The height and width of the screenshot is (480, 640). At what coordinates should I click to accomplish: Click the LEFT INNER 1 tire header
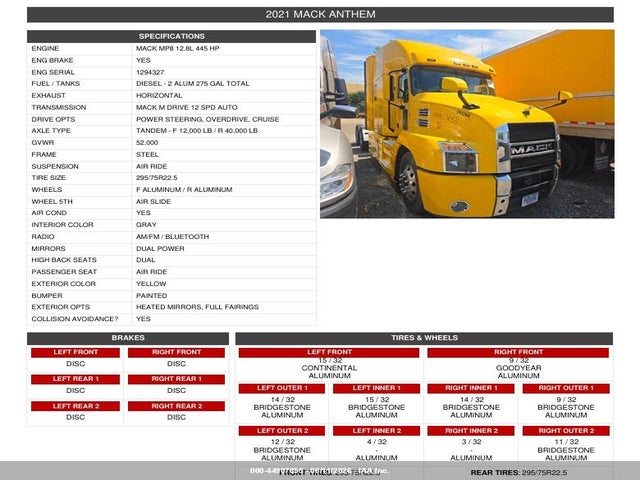[376, 388]
